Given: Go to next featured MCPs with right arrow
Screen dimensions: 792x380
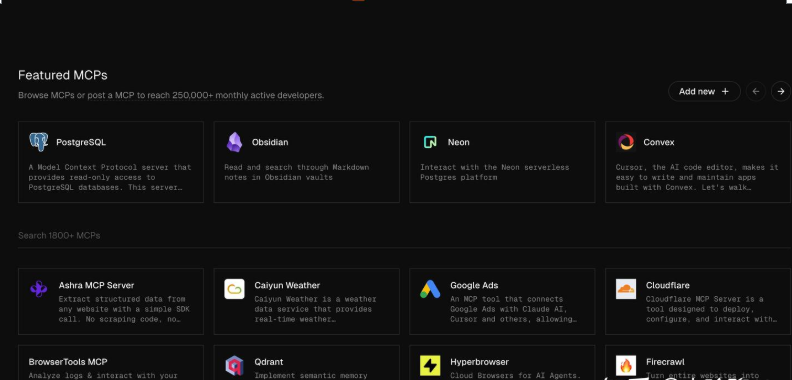Looking at the screenshot, I should point(781,91).
